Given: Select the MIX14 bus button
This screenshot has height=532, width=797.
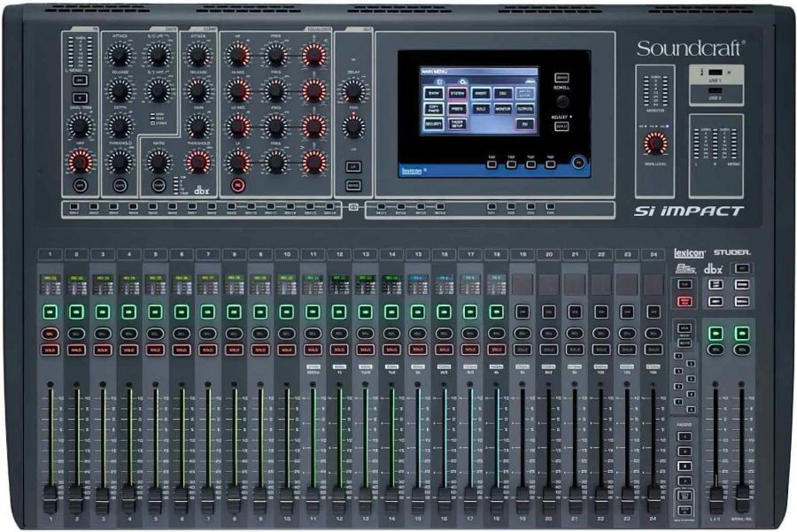Looking at the screenshot, I should [x=329, y=207].
